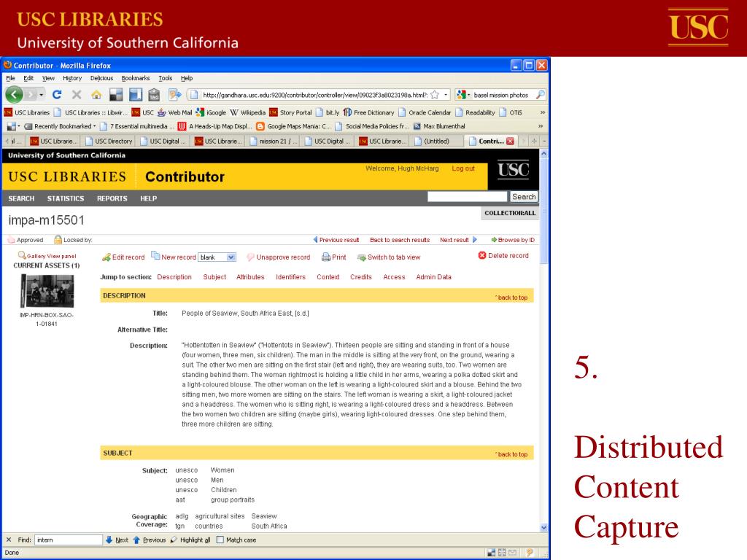Image resolution: width=747 pixels, height=560 pixels.
Task: Jump to the Credits section link
Action: tap(360, 276)
